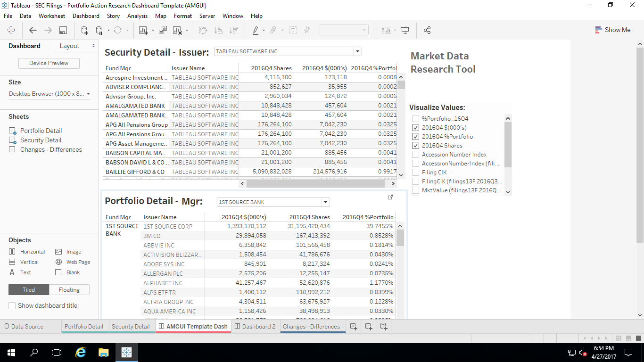
Task: Click the Undo back arrow icon
Action: coord(33,30)
